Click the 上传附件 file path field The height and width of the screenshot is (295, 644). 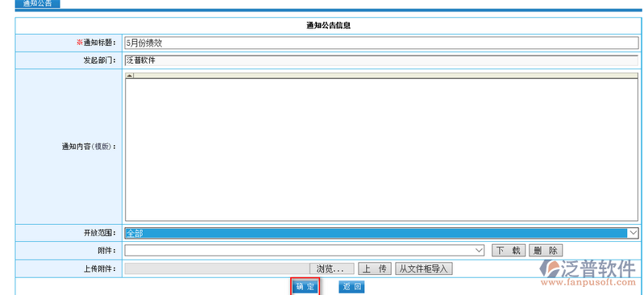218,268
